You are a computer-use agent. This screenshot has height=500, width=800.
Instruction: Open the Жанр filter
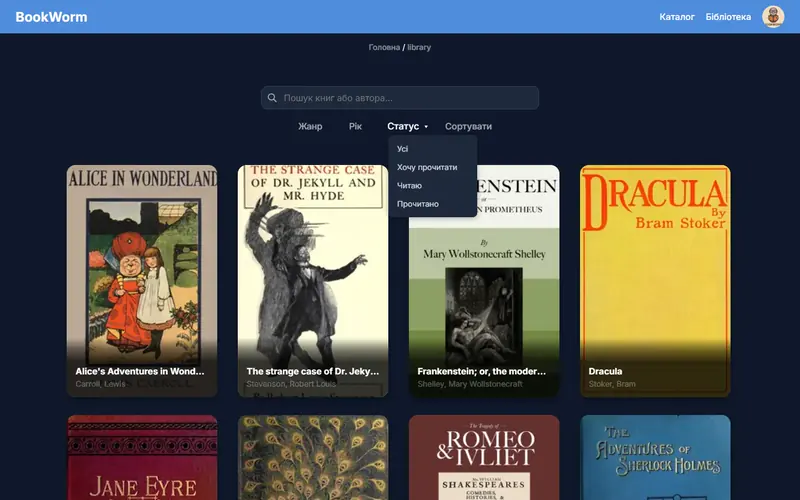click(310, 127)
